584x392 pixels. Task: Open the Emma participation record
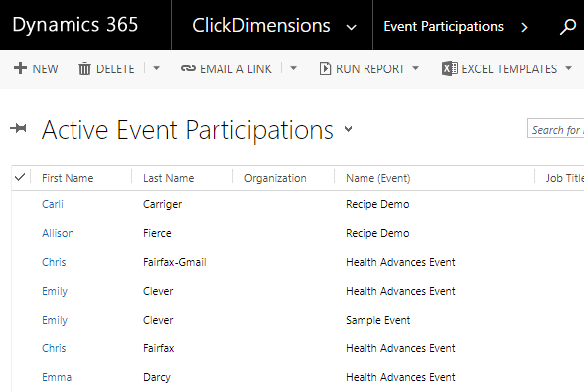[x=57, y=377]
